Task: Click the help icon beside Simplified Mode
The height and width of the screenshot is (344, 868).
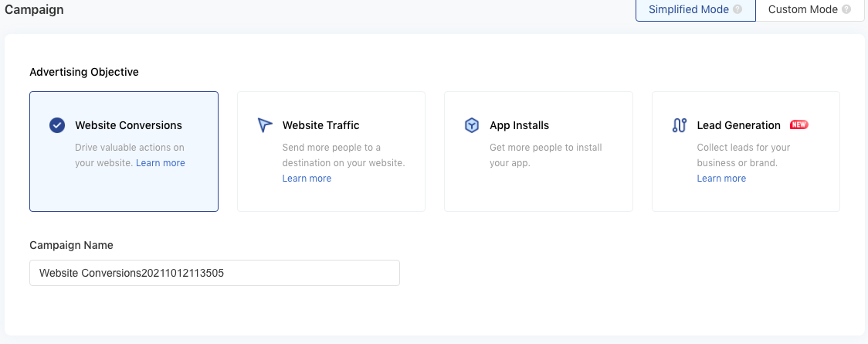Action: (737, 9)
